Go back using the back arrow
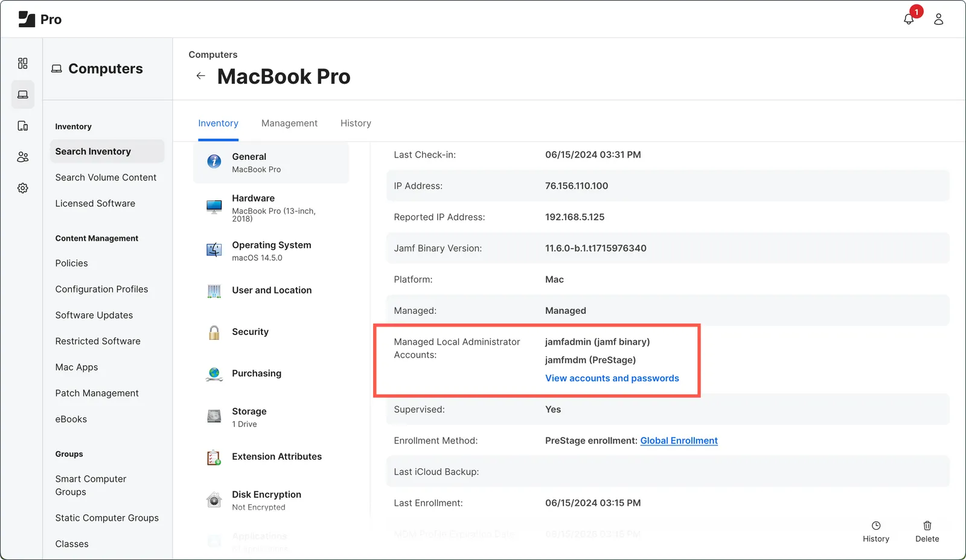 [200, 76]
